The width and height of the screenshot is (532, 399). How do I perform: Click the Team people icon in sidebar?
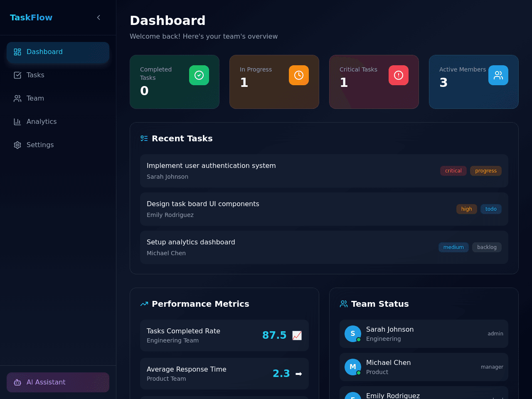point(17,99)
